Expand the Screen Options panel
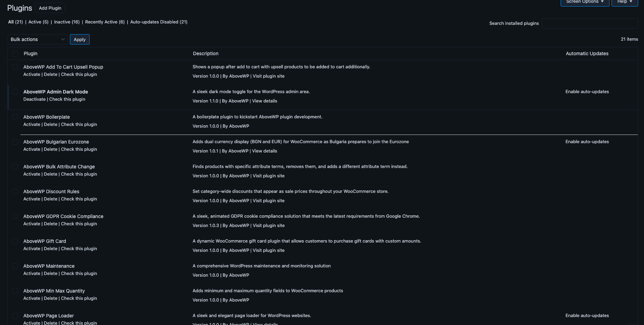 [584, 2]
